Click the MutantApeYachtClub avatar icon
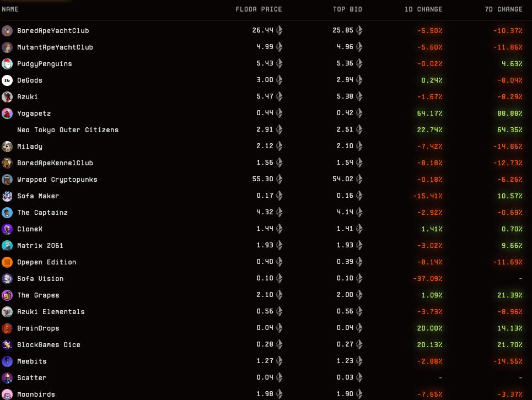Viewport: 532px width, 400px height. click(7, 47)
